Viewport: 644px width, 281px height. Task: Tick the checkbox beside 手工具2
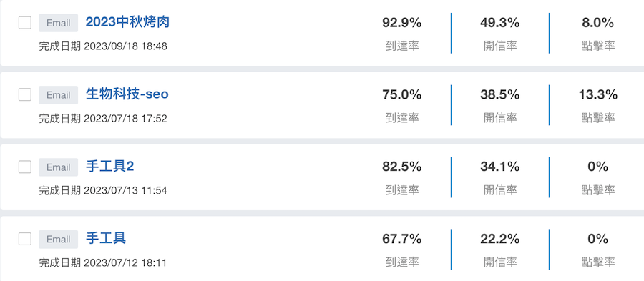25,167
